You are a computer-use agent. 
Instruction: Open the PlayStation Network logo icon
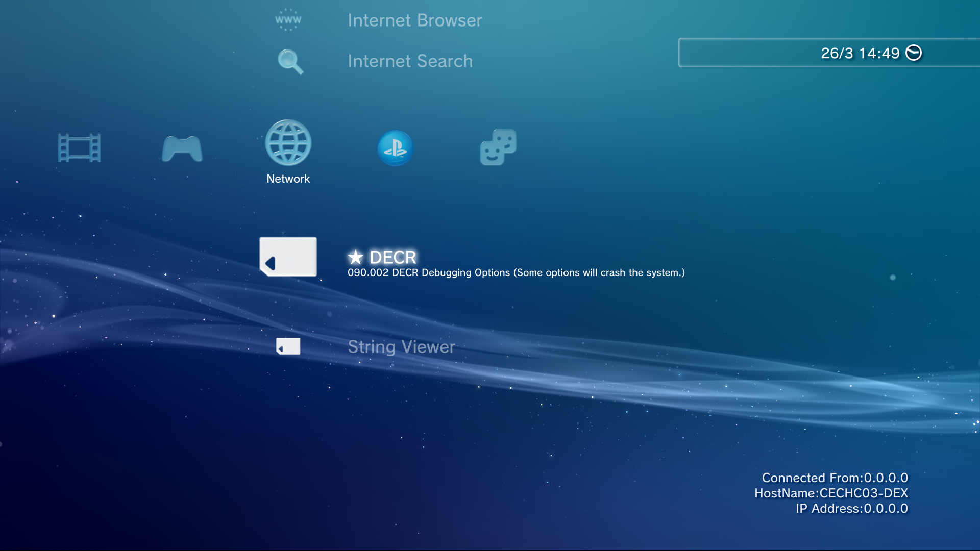pos(396,148)
